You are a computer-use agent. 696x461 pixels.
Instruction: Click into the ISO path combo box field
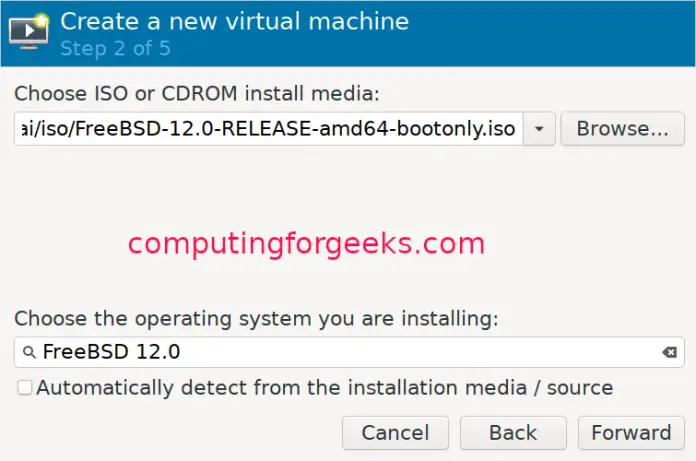[269, 129]
